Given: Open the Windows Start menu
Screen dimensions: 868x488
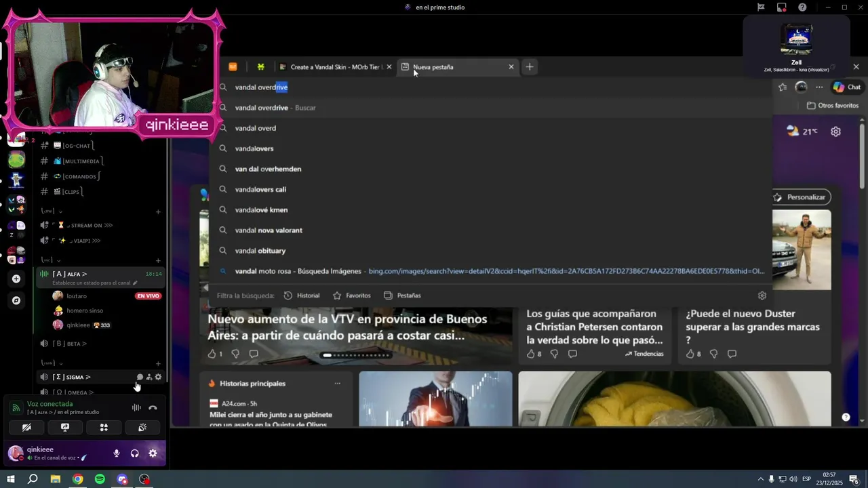Looking at the screenshot, I should tap(11, 479).
